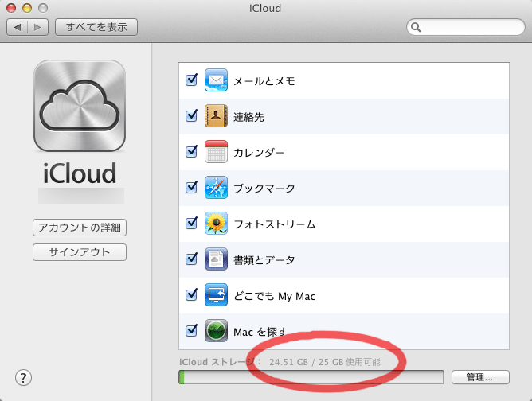Toggle the どこでも My Mac checkbox

(x=191, y=295)
